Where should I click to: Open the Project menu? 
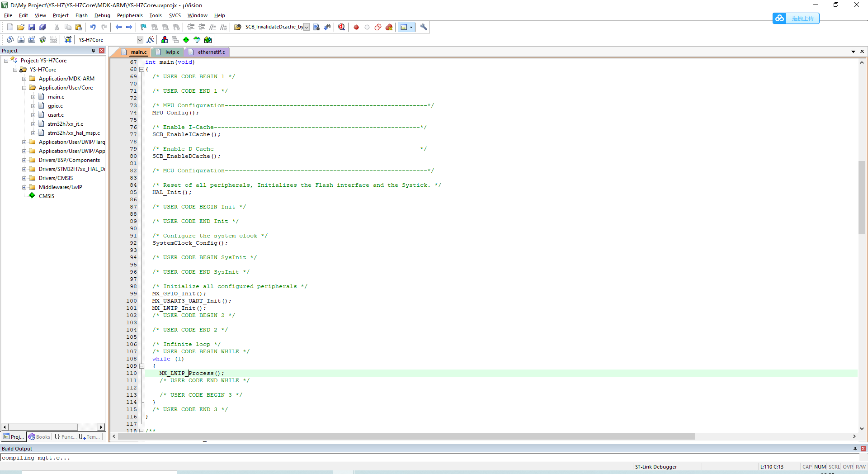click(61, 15)
